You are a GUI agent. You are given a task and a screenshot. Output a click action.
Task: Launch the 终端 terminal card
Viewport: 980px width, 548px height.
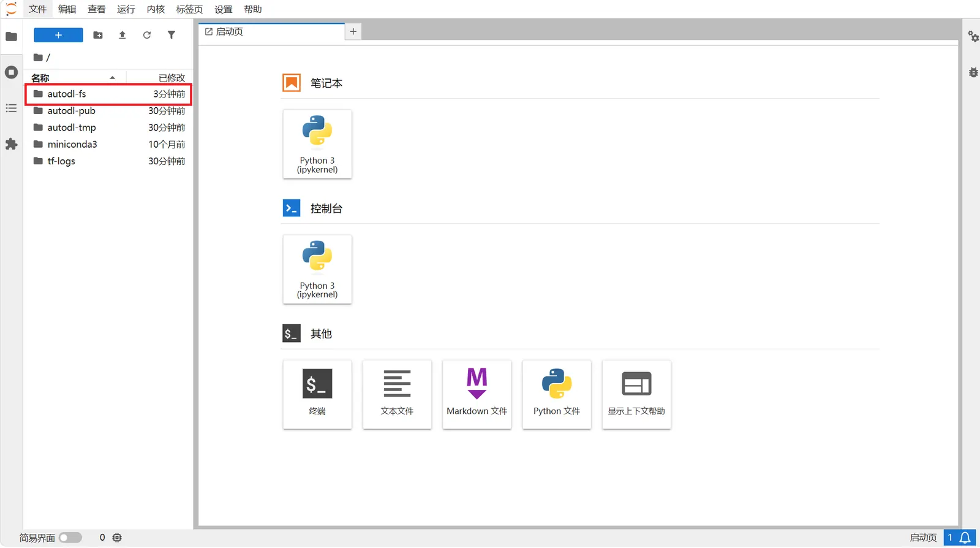(317, 394)
